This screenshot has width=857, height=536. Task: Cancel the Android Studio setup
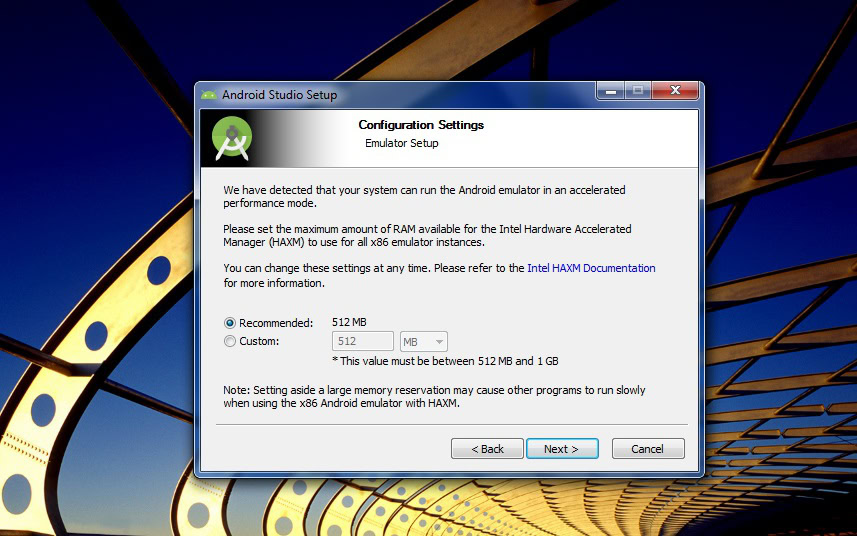click(648, 449)
